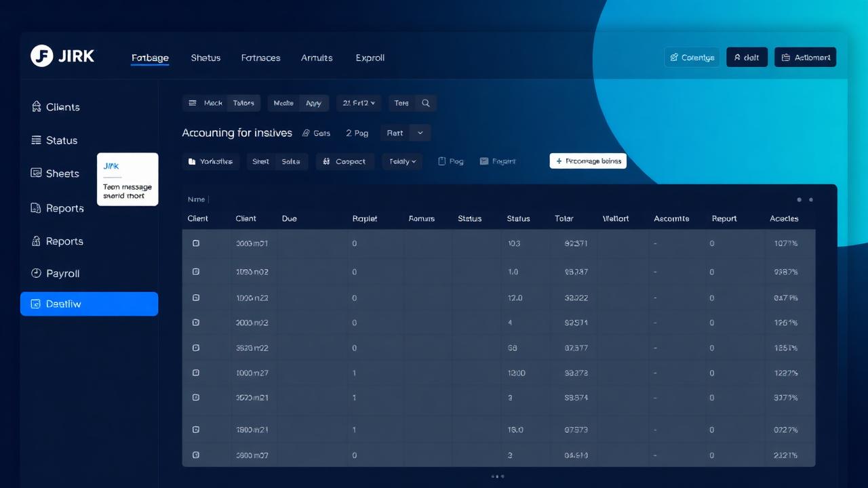Image resolution: width=868 pixels, height=488 pixels.
Task: Click the briefcase icon on Actioment button
Action: click(786, 58)
